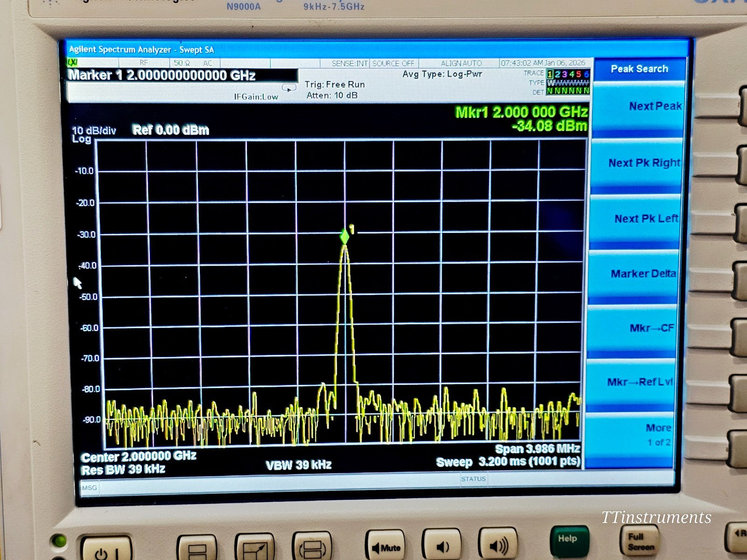Open the Avg Type: Log-Pwr setting

point(442,74)
